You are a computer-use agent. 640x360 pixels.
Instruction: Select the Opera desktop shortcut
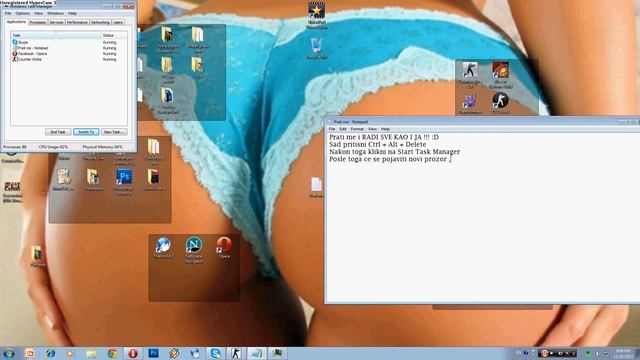tap(224, 245)
